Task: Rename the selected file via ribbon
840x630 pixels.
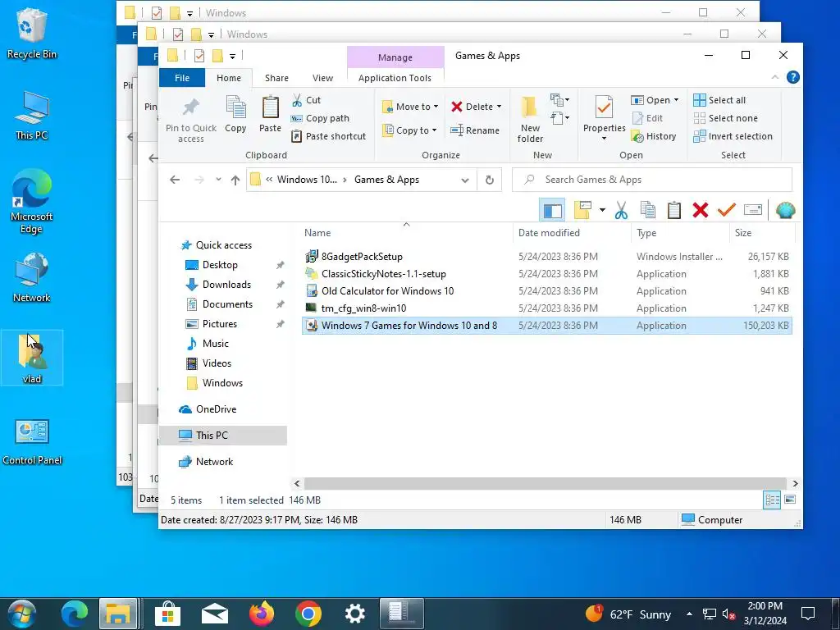Action: 475,130
